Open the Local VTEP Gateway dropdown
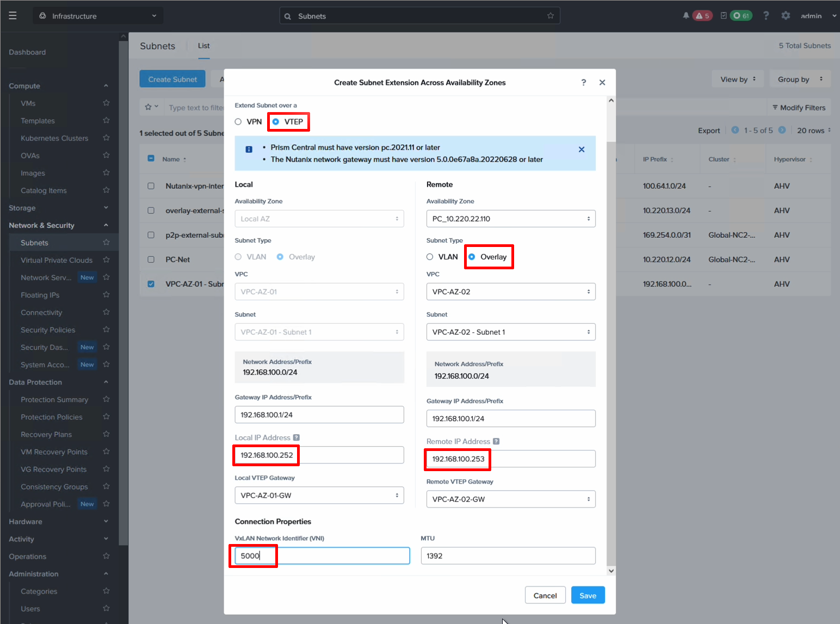Viewport: 840px width, 624px height. pos(319,495)
